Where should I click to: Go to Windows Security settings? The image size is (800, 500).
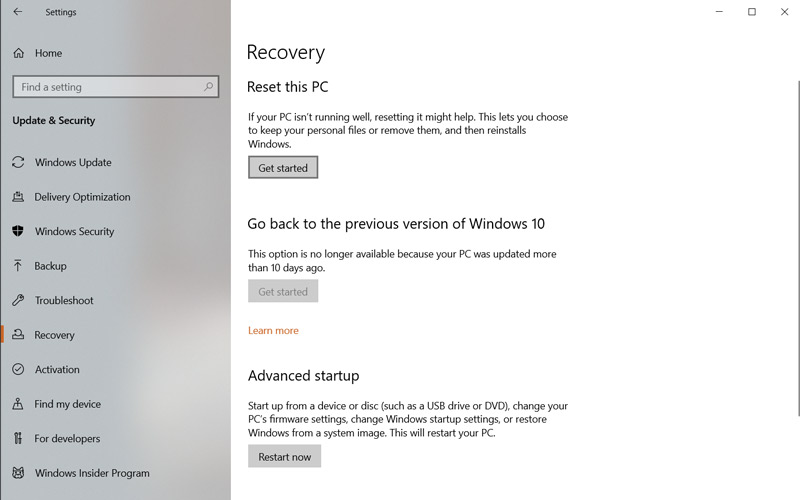pos(74,231)
